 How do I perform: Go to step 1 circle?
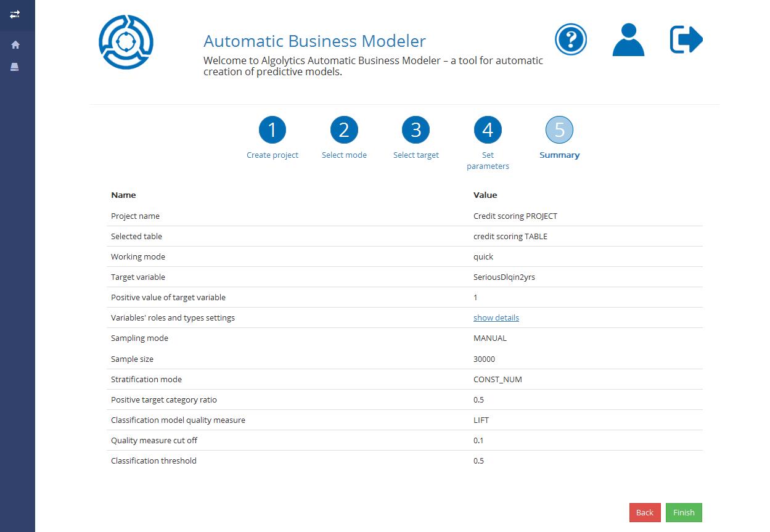click(272, 130)
